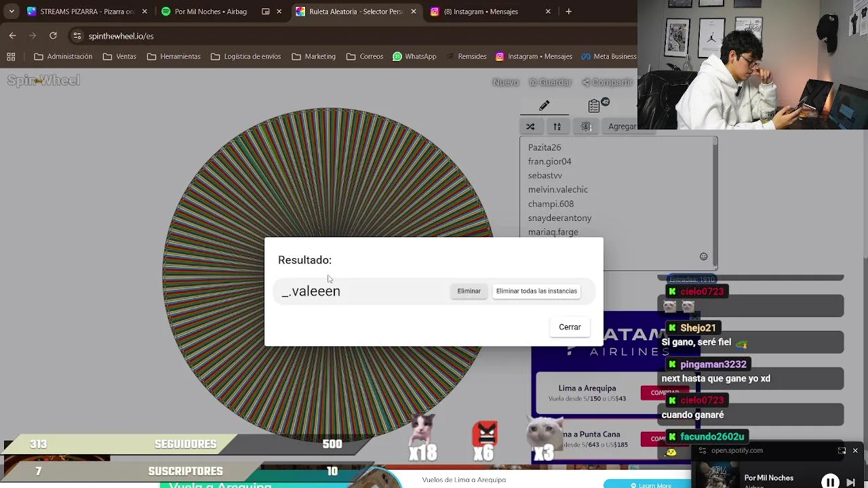Image resolution: width=868 pixels, height=488 pixels.
Task: Skip to next track in media popup
Action: pyautogui.click(x=850, y=482)
